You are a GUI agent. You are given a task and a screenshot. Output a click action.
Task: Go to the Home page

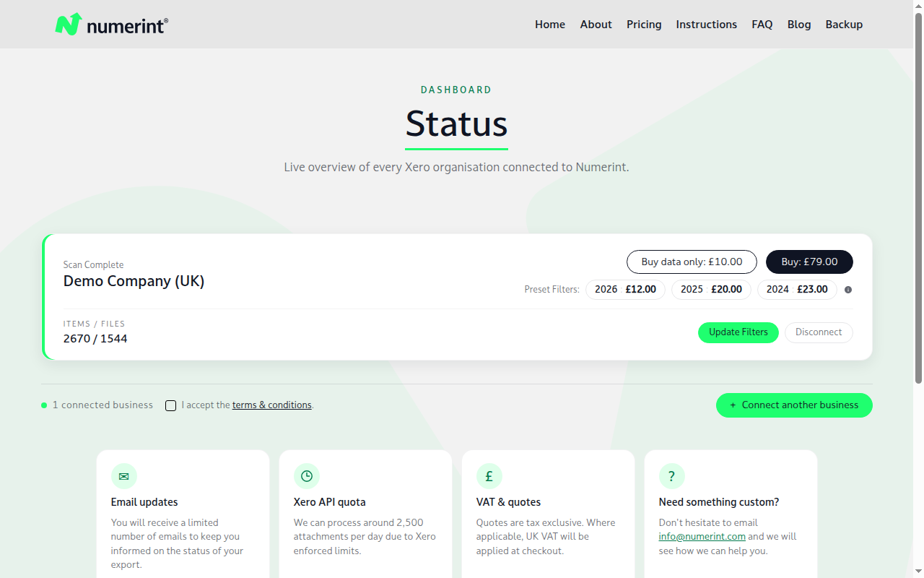(x=550, y=25)
